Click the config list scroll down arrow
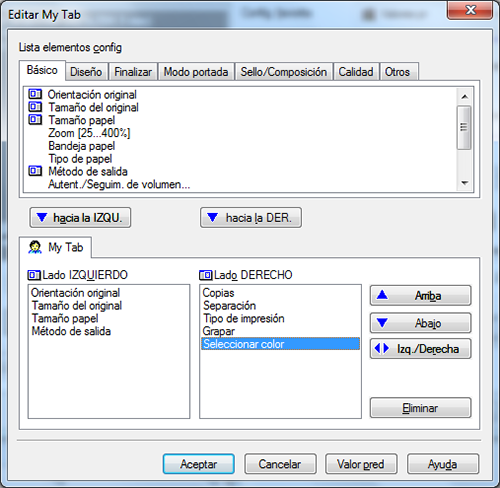Image resolution: width=500 pixels, height=488 pixels. pyautogui.click(x=464, y=183)
